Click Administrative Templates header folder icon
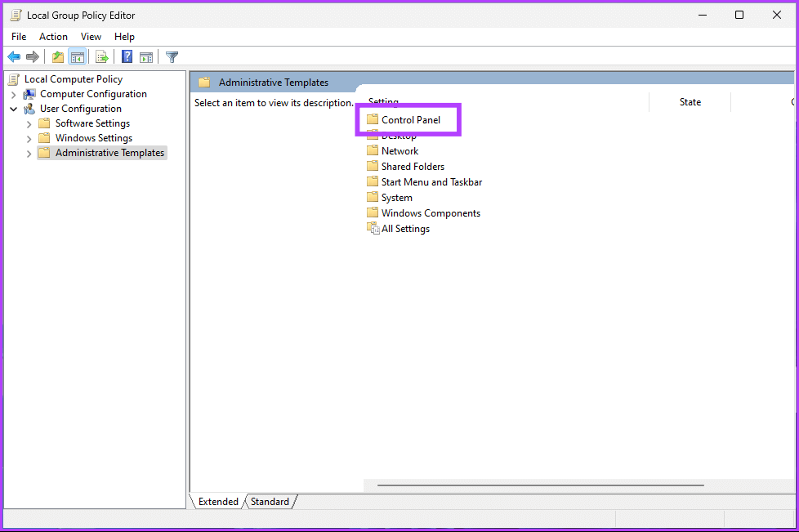 click(x=204, y=82)
